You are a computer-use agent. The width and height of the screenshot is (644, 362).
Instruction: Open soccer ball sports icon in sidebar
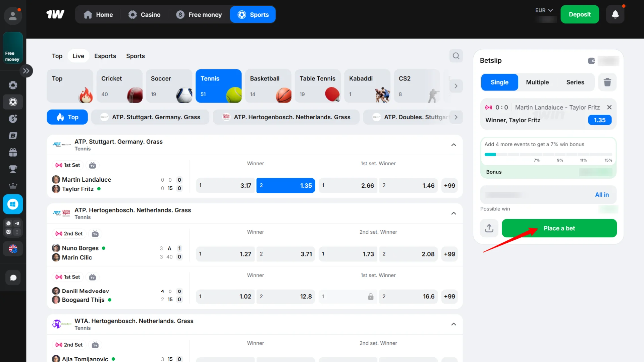[13, 102]
